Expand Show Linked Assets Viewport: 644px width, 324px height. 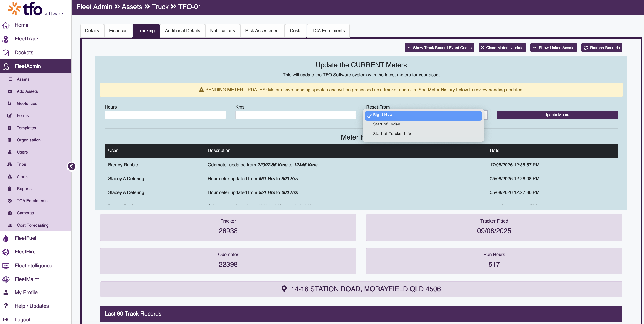pos(554,48)
